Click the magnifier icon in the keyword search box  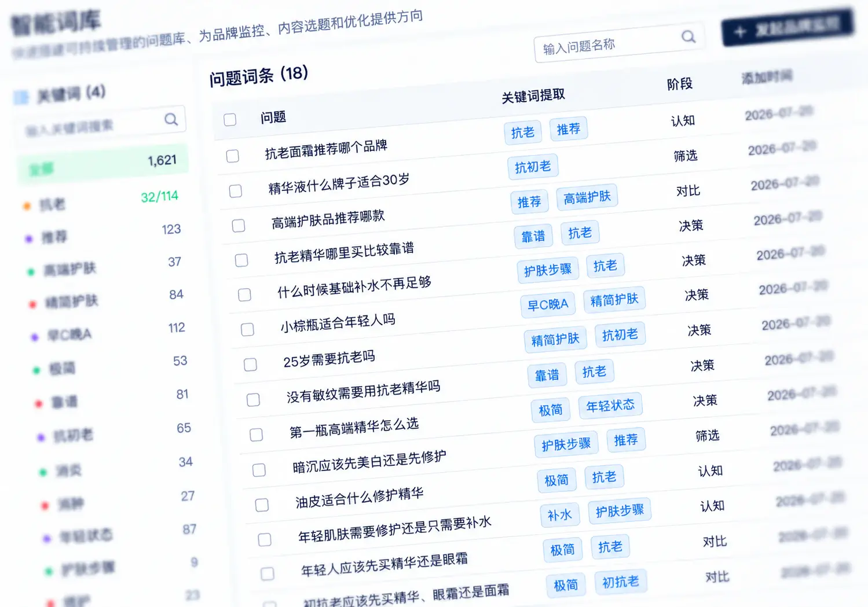[x=171, y=119]
